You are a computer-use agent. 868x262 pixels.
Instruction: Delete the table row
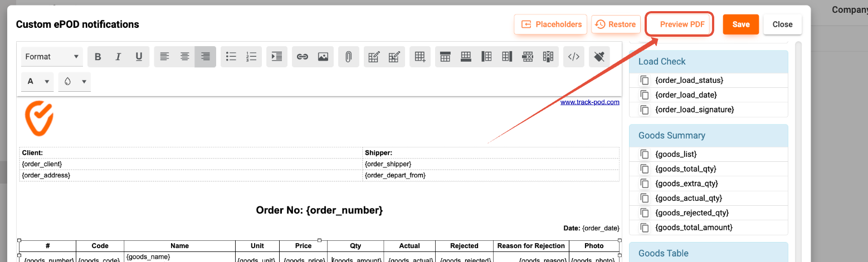tap(528, 57)
